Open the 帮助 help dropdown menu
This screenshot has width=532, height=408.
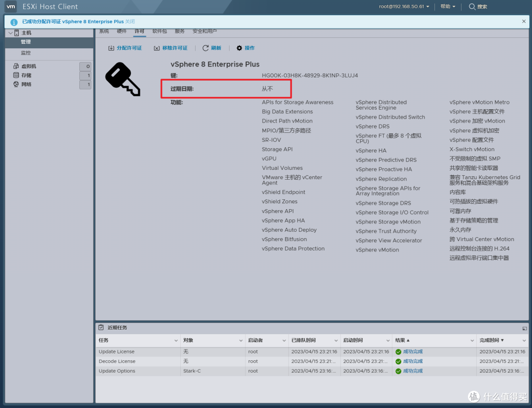pos(447,7)
